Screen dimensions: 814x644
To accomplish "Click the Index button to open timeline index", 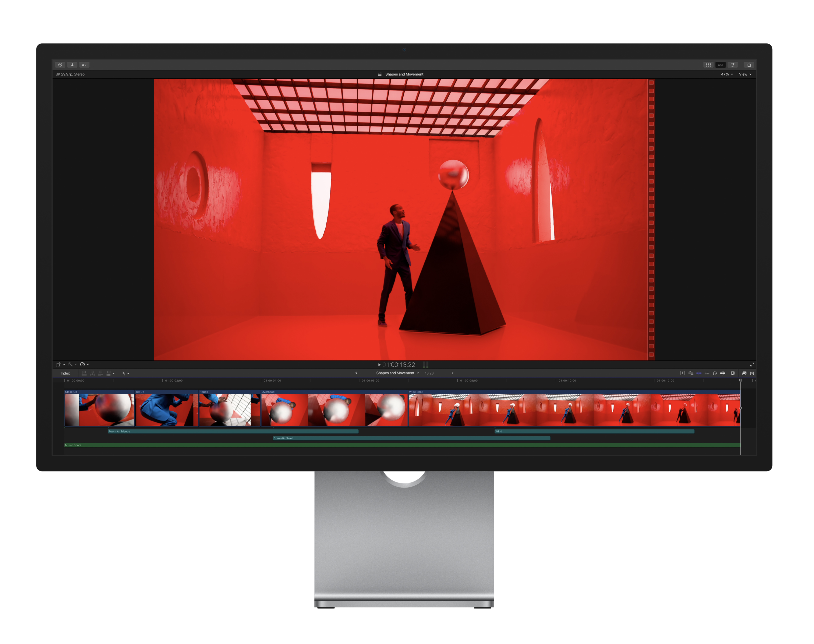I will coord(65,373).
